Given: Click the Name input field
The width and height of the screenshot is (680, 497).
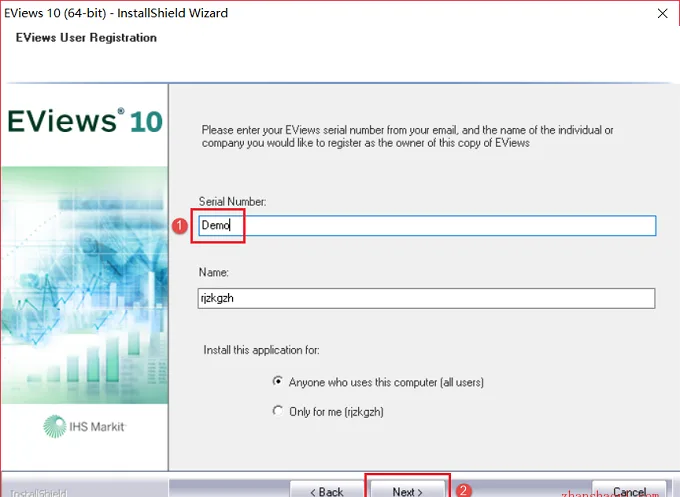Looking at the screenshot, I should pos(426,298).
